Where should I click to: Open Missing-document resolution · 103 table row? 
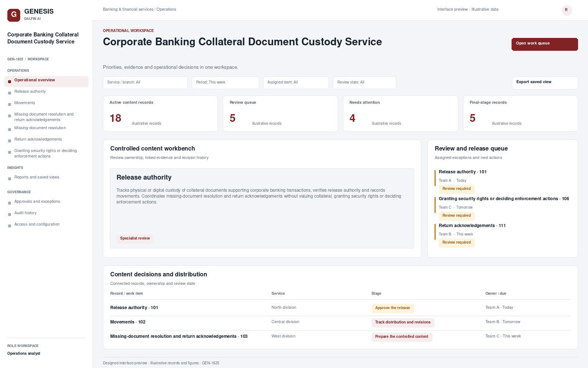coord(340,337)
